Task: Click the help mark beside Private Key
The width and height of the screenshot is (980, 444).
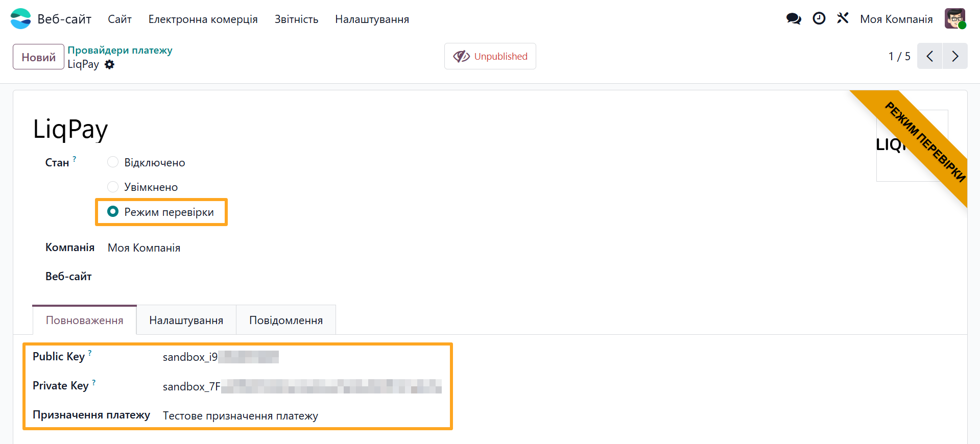Action: [94, 382]
